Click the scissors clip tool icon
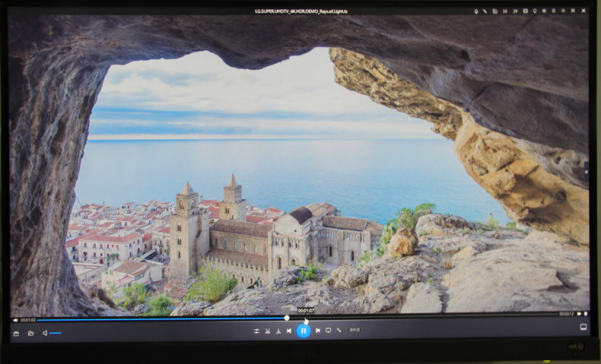The image size is (601, 364). (268, 331)
